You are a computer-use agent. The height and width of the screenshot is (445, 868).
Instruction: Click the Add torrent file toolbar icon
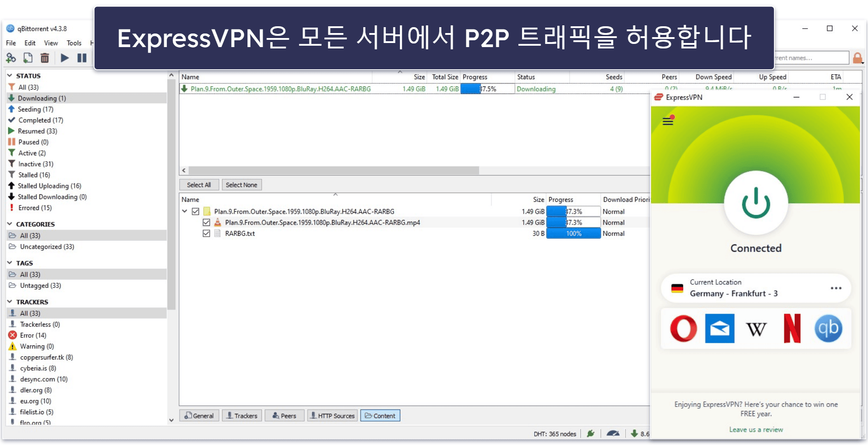point(28,58)
